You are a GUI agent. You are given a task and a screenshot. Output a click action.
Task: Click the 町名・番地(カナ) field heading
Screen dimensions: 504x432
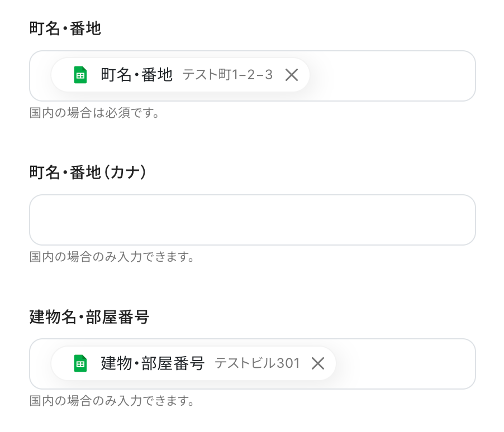(88, 173)
